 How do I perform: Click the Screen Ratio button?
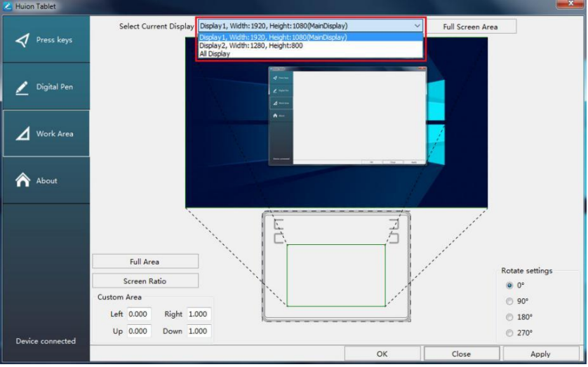(x=145, y=281)
